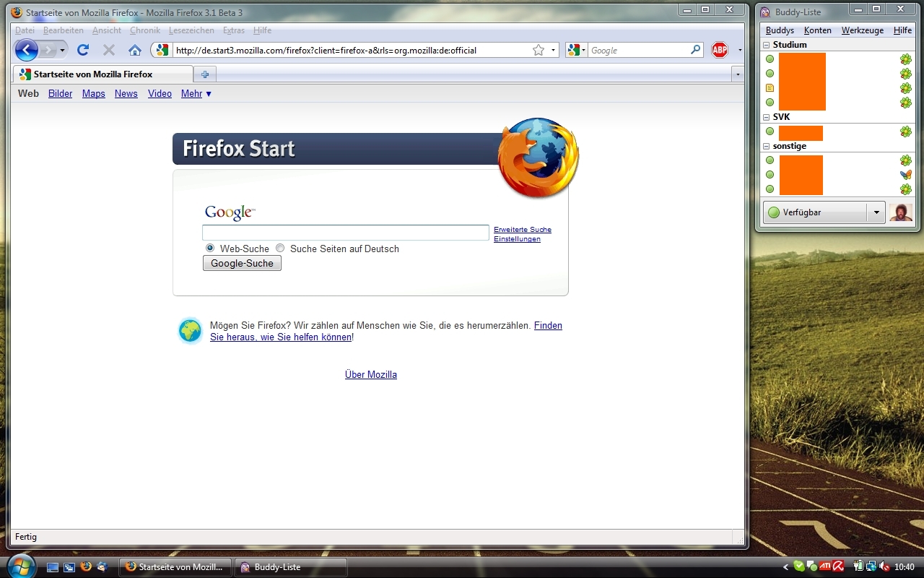Click the search bar magnifier icon

[695, 50]
